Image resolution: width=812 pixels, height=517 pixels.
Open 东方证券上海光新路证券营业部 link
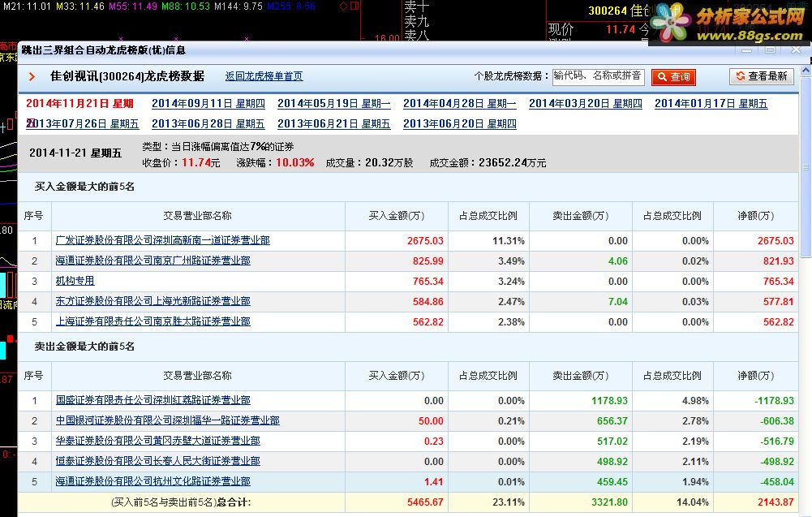(153, 301)
